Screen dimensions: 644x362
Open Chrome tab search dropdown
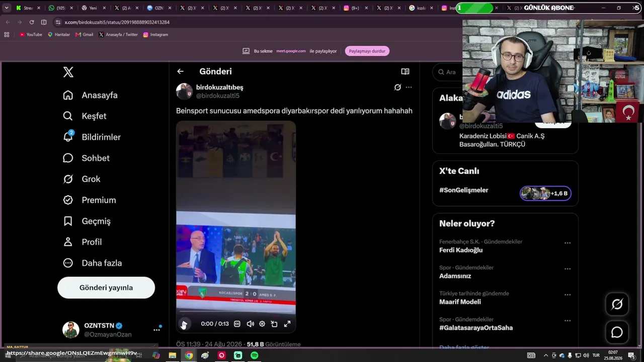pos(7,8)
